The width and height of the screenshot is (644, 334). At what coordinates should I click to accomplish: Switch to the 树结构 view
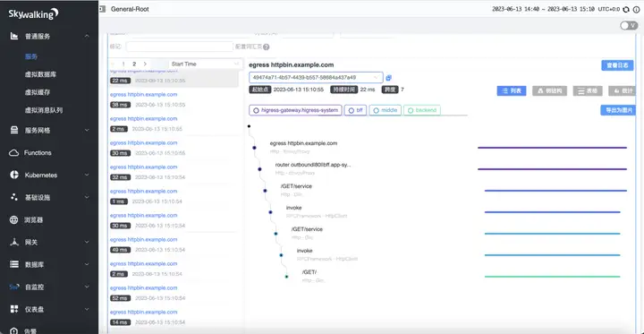click(549, 91)
